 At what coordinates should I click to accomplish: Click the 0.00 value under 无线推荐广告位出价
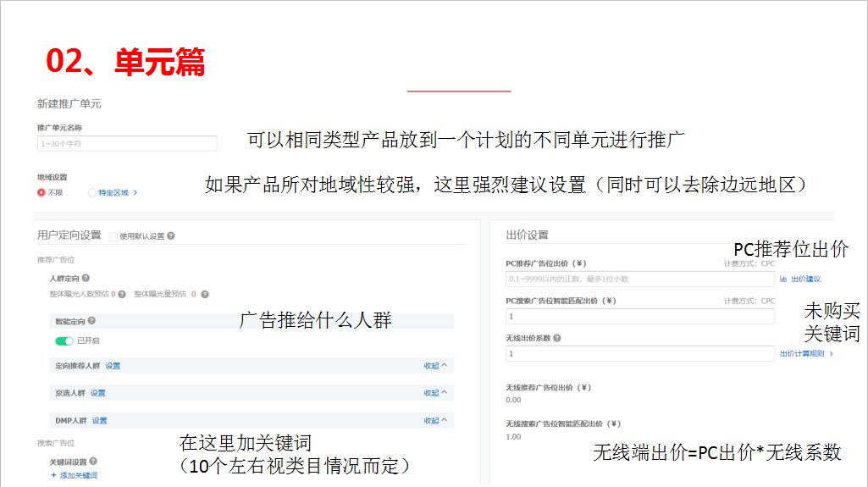[513, 400]
